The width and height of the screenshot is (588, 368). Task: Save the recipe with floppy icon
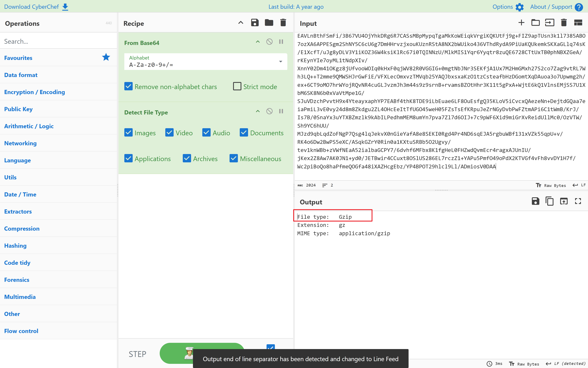[x=254, y=23]
